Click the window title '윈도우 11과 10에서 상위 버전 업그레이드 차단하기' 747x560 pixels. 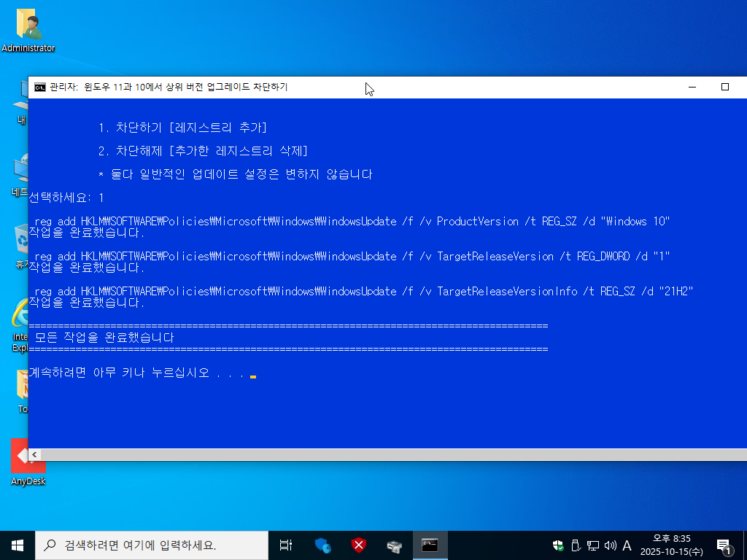click(x=186, y=87)
